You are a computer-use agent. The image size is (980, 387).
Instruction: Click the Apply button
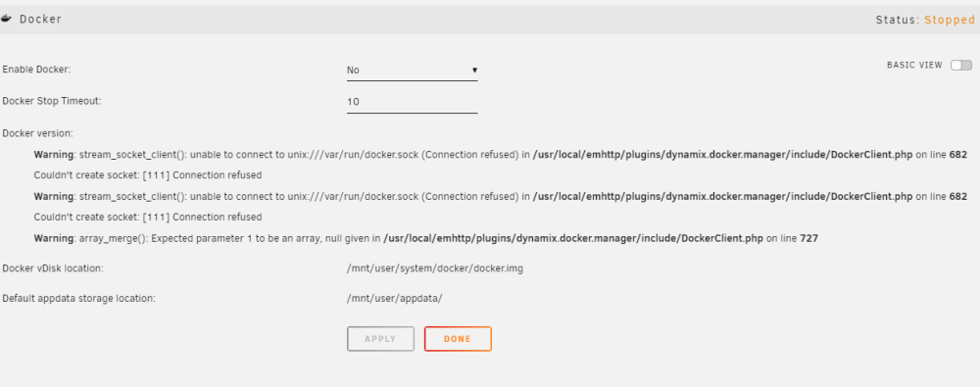click(x=380, y=339)
